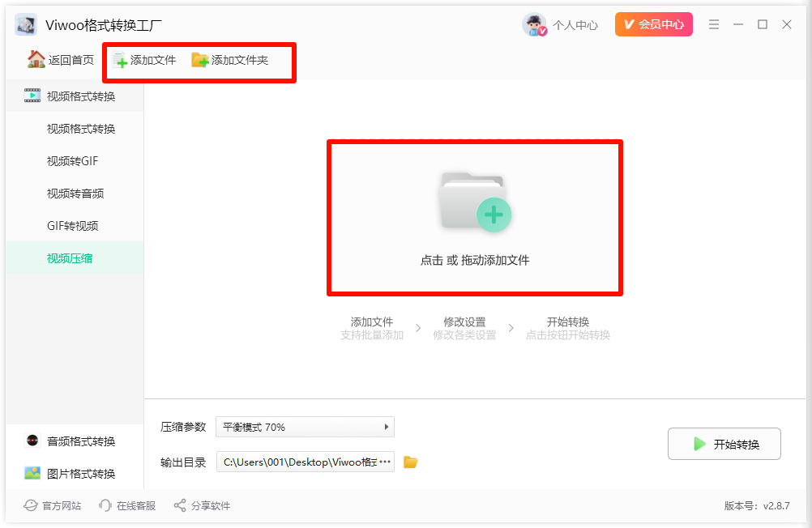Click the Viwoo app logo icon

click(x=26, y=24)
